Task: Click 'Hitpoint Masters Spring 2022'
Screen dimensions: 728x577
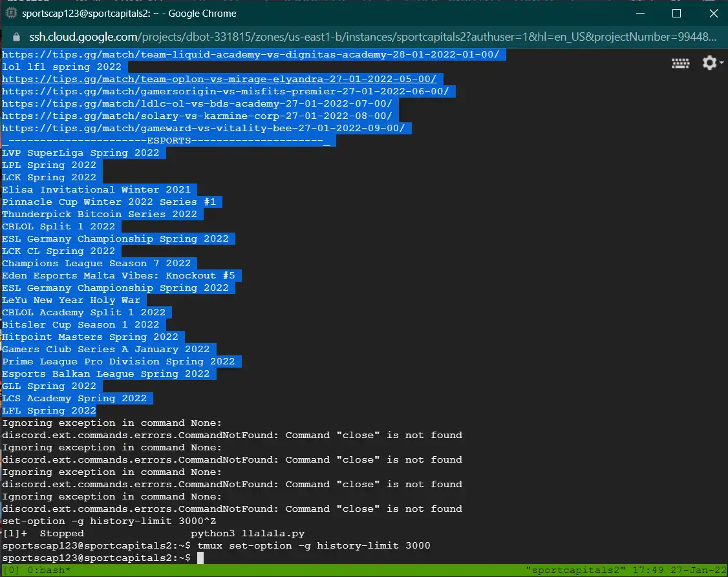Action: coord(90,337)
